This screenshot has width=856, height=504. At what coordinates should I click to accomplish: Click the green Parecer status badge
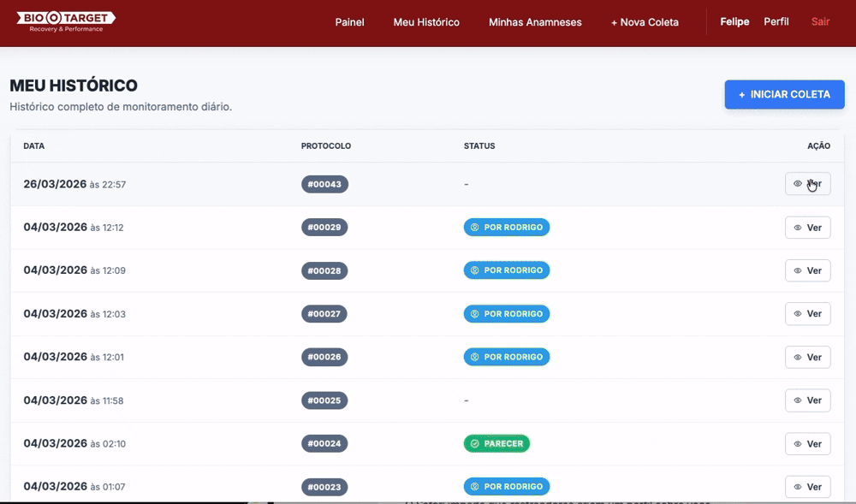[496, 443]
